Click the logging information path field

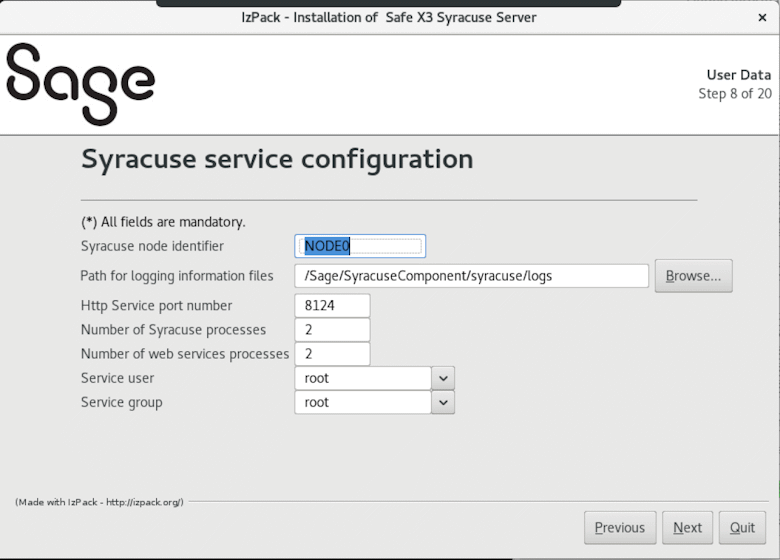click(471, 276)
